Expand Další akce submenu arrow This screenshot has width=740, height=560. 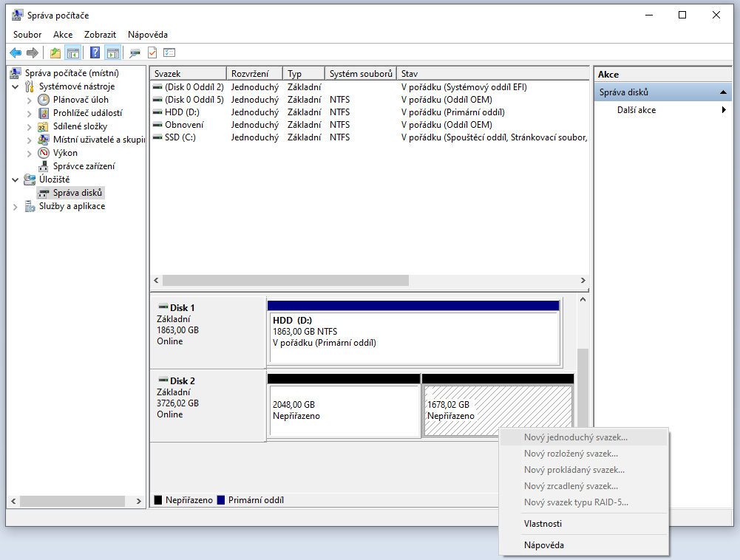724,110
